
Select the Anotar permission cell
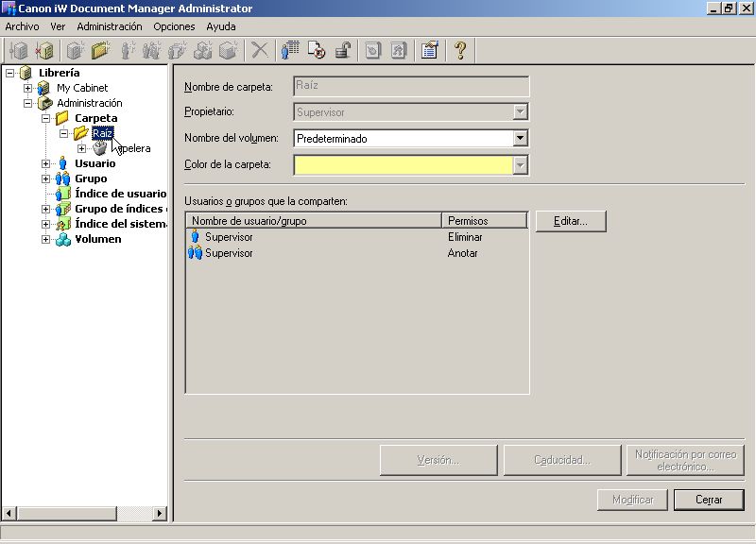(462, 253)
